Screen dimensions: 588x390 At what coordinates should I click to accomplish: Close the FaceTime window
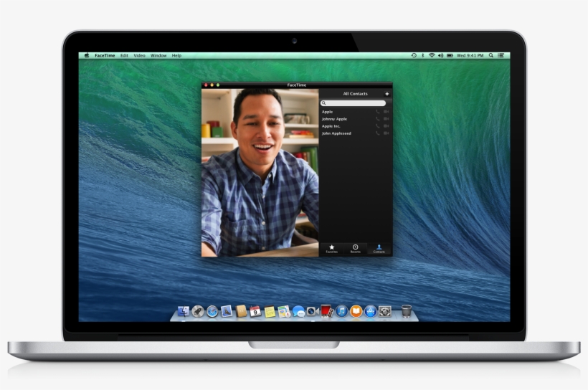206,85
